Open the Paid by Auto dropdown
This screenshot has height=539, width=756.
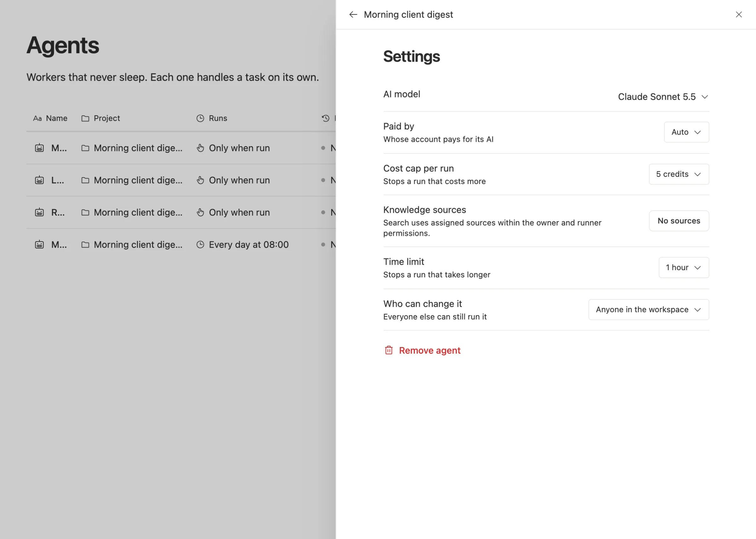[x=686, y=132]
